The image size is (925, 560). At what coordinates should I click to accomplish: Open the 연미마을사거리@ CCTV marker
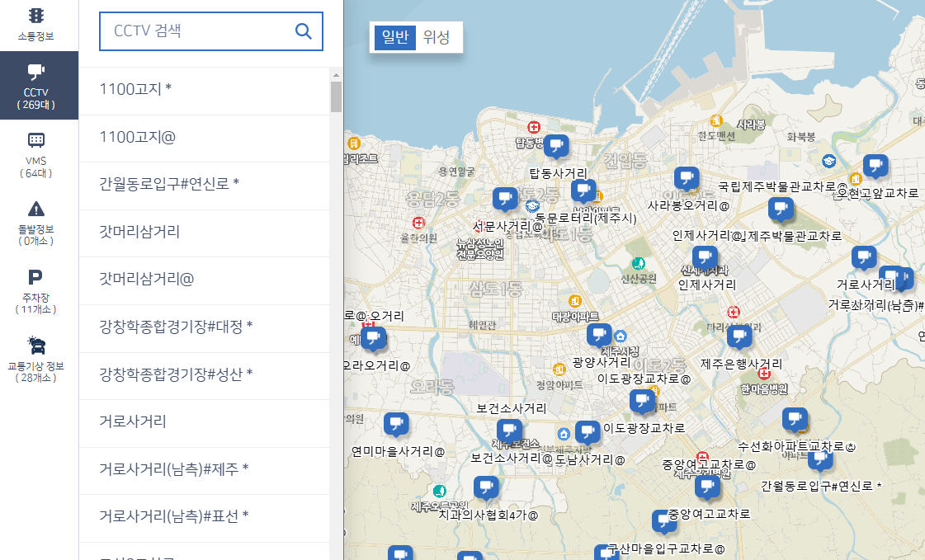tap(396, 425)
